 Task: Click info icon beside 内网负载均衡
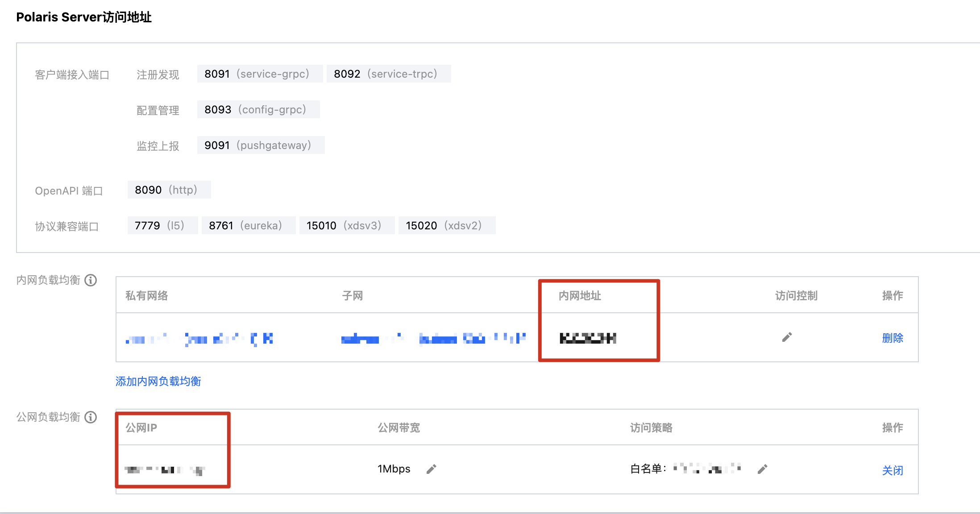pos(91,280)
